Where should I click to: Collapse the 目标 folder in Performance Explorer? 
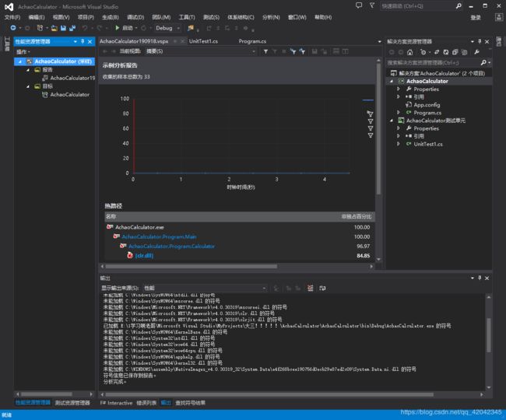[28, 86]
